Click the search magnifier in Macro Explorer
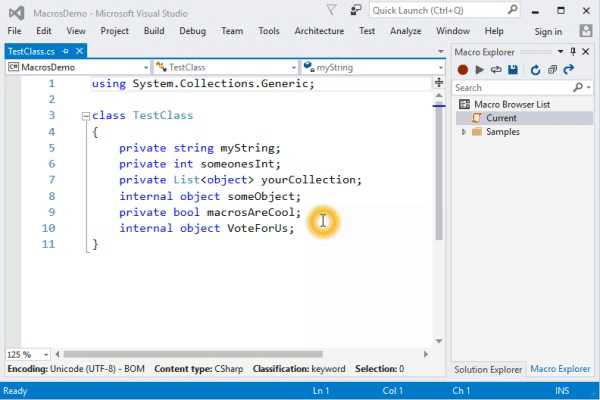 [577, 88]
